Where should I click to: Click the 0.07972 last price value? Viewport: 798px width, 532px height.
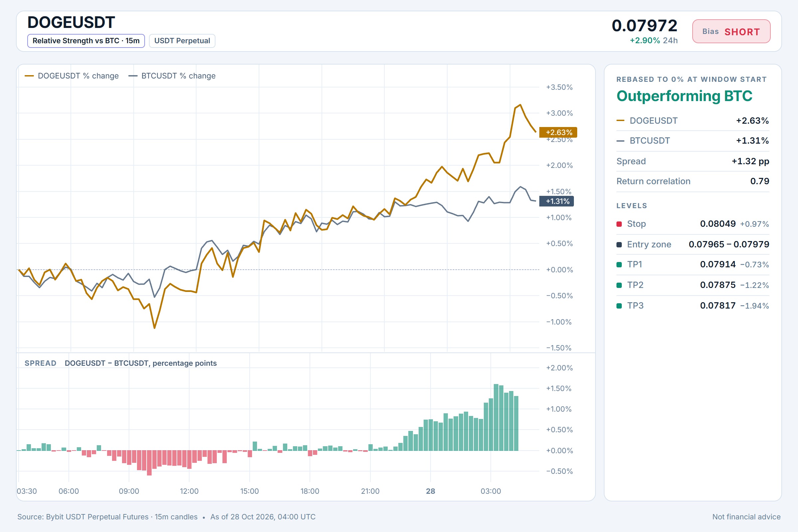click(x=644, y=26)
